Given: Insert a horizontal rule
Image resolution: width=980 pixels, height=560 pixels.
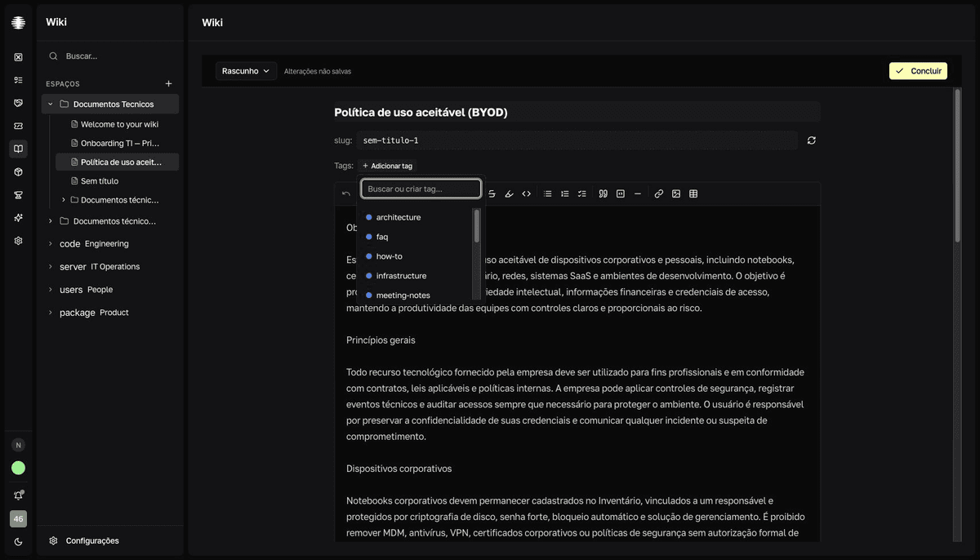Looking at the screenshot, I should click(x=638, y=193).
